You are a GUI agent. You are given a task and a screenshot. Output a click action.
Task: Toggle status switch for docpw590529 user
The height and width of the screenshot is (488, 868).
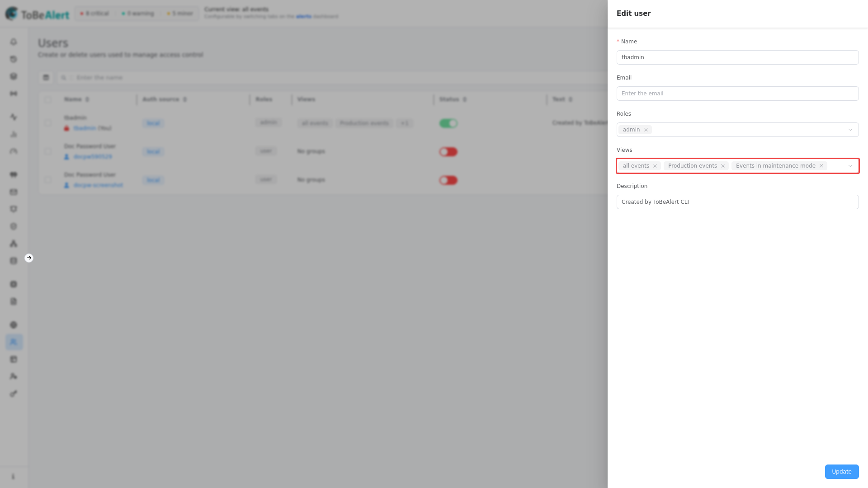pos(448,152)
